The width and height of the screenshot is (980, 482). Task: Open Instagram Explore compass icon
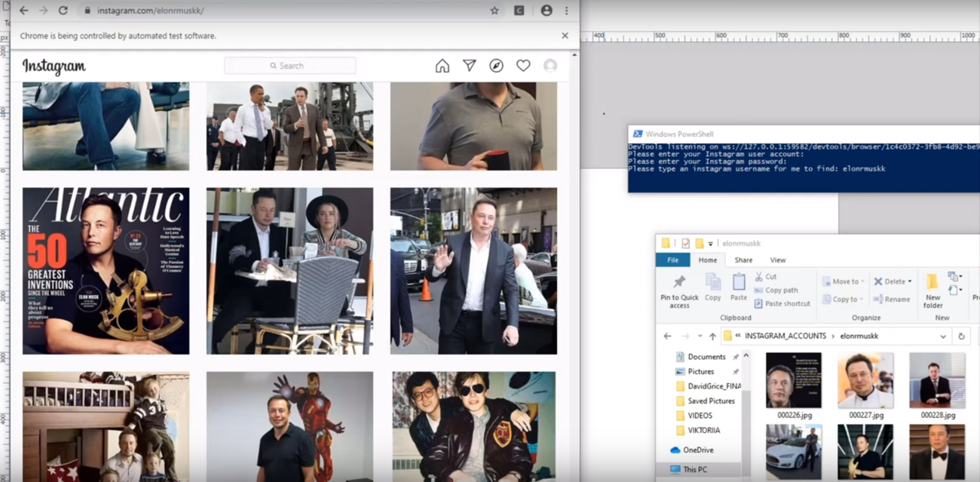(496, 66)
